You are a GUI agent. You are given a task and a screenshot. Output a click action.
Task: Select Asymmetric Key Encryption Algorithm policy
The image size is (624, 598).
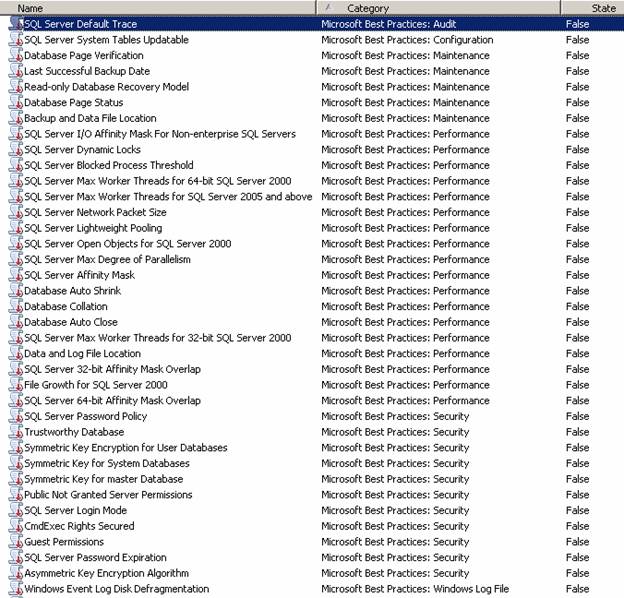pyautogui.click(x=107, y=573)
